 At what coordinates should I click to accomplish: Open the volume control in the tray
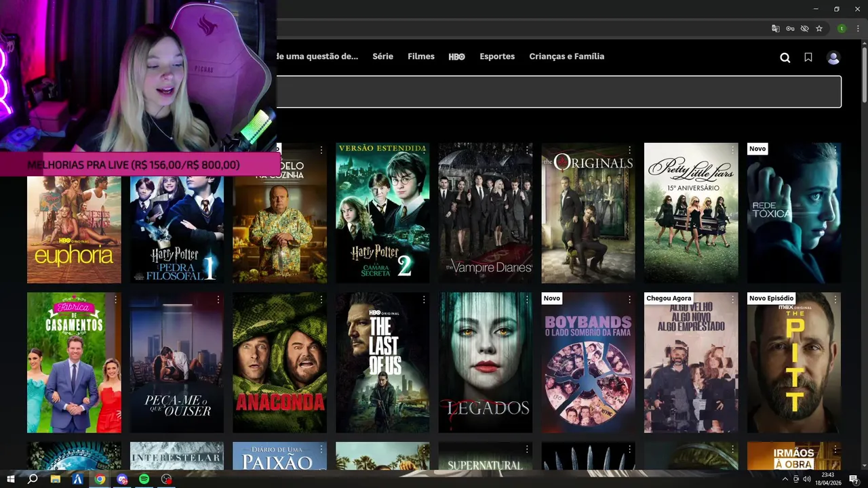pyautogui.click(x=806, y=479)
